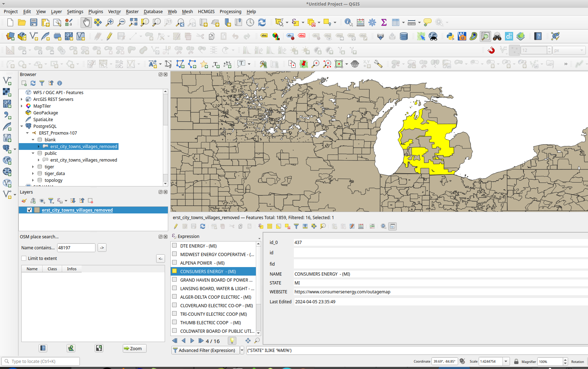Open the Processing menu
The height and width of the screenshot is (369, 588).
pos(230,11)
